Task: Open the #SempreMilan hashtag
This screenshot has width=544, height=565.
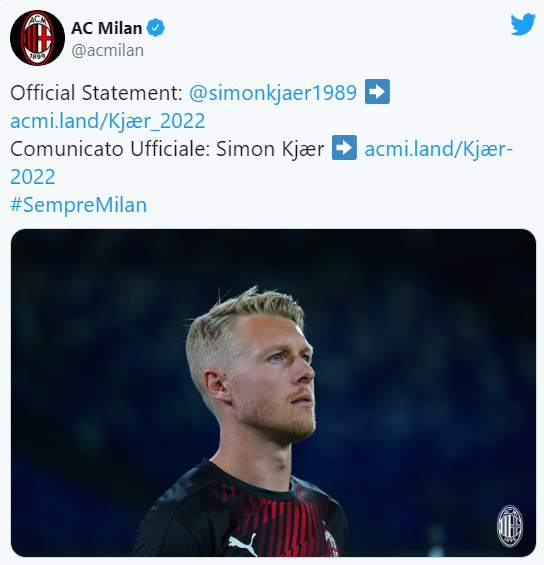Action: (79, 205)
